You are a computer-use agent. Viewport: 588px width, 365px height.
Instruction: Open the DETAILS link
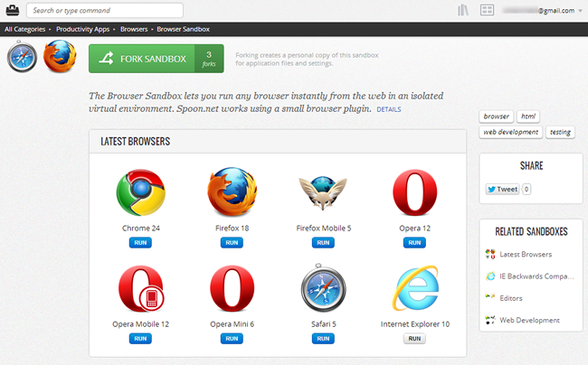click(x=389, y=109)
